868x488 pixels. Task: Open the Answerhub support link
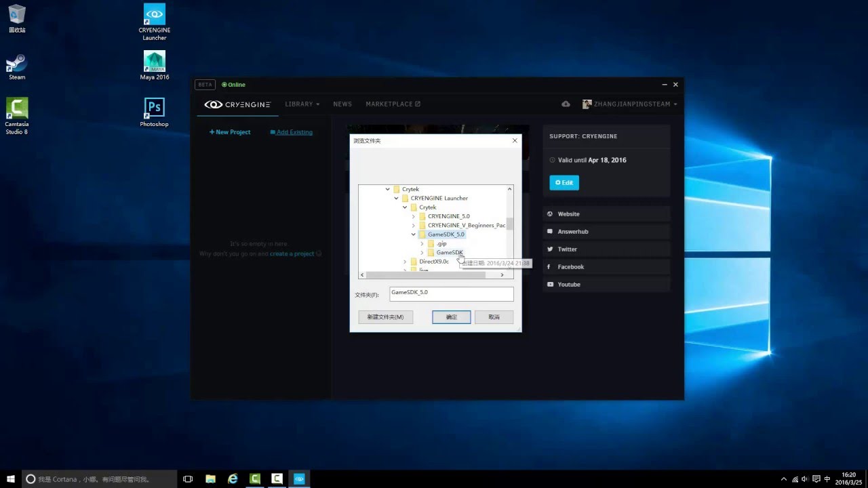tap(606, 232)
